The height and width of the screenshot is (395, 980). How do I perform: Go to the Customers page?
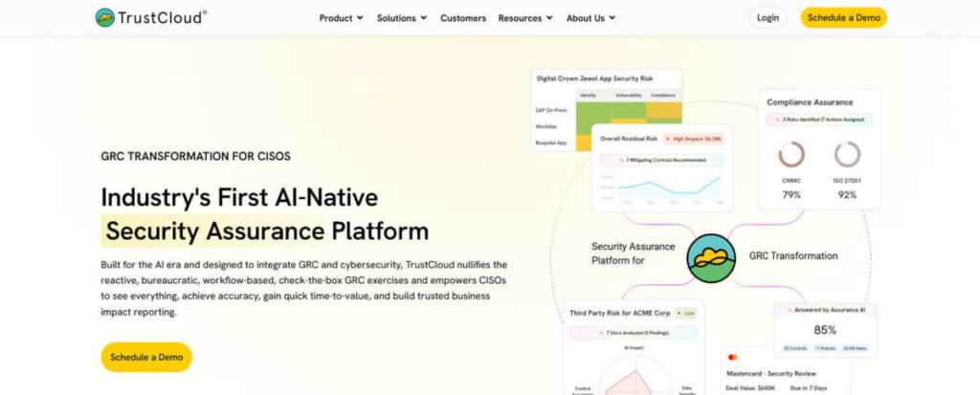(x=463, y=17)
